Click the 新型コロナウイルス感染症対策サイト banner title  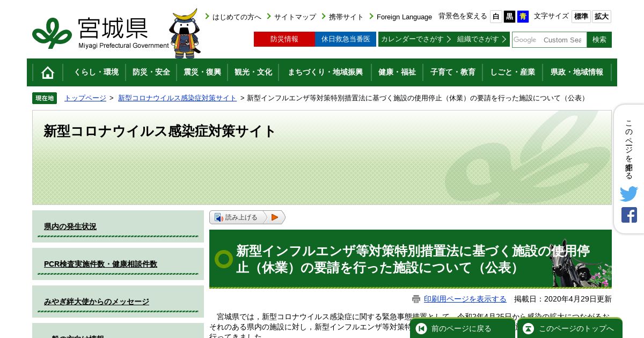click(x=160, y=131)
